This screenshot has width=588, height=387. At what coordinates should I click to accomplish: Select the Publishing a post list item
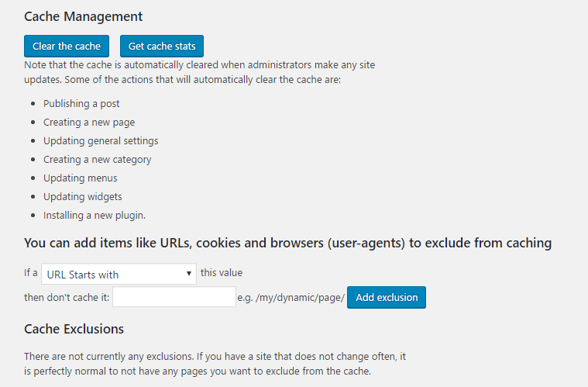[81, 104]
